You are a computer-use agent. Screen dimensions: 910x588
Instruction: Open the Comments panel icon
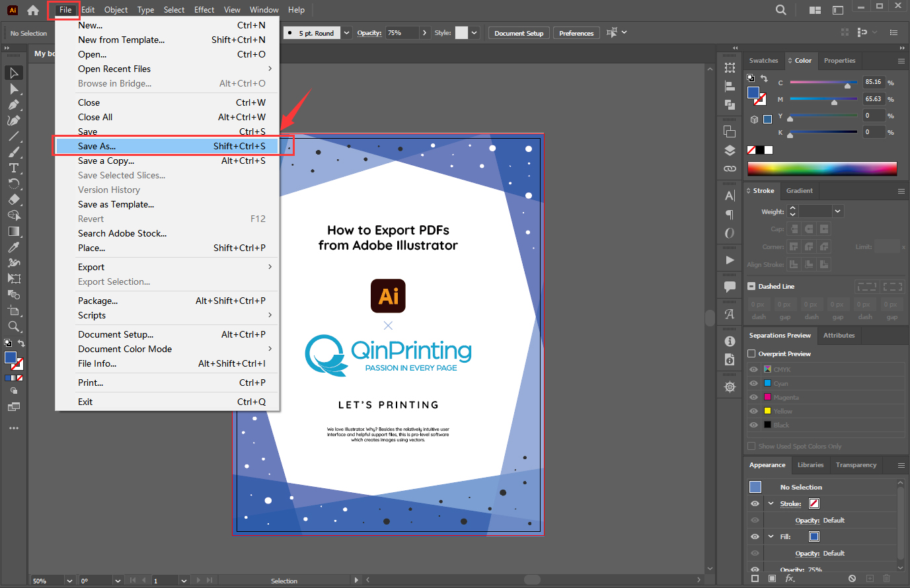pos(730,287)
